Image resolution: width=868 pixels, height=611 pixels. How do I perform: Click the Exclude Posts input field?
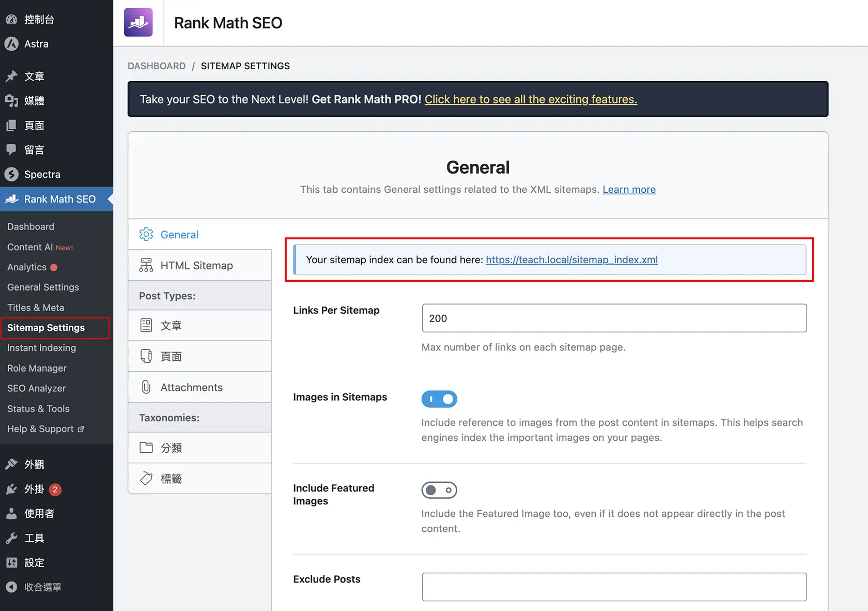(x=614, y=587)
